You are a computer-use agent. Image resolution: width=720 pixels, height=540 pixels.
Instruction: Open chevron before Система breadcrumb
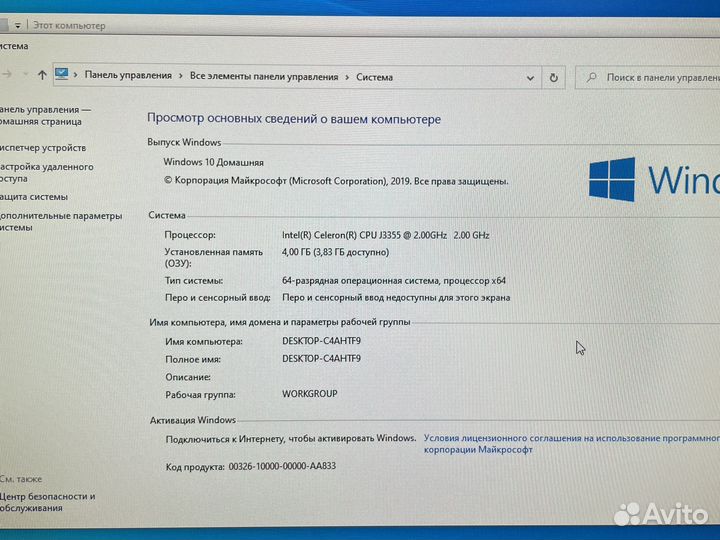coord(347,77)
